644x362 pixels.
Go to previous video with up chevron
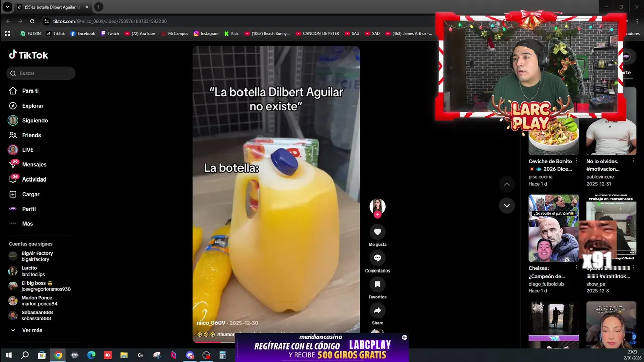[507, 184]
